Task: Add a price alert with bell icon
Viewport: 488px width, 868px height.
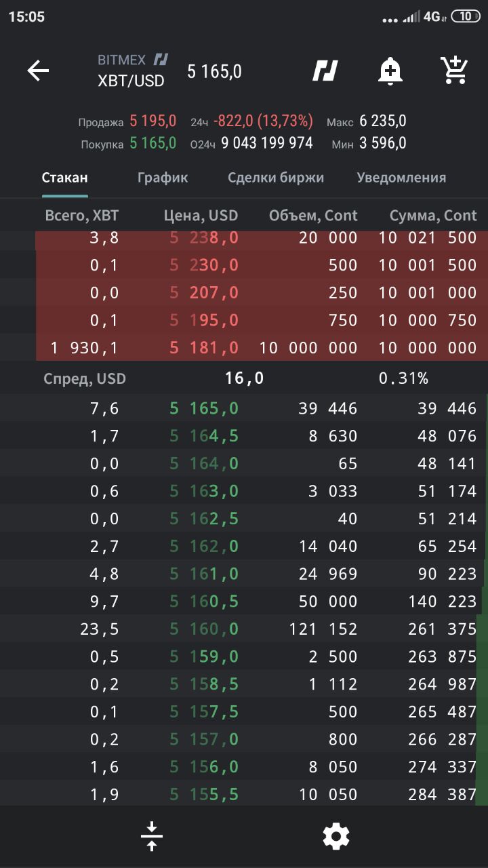Action: (390, 71)
